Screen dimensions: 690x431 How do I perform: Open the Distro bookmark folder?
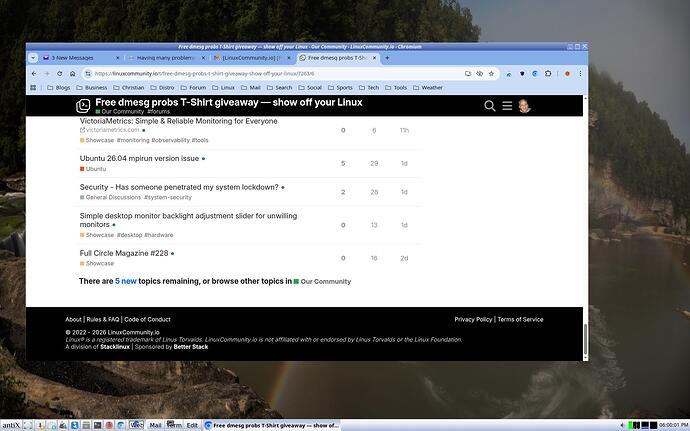pyautogui.click(x=162, y=88)
